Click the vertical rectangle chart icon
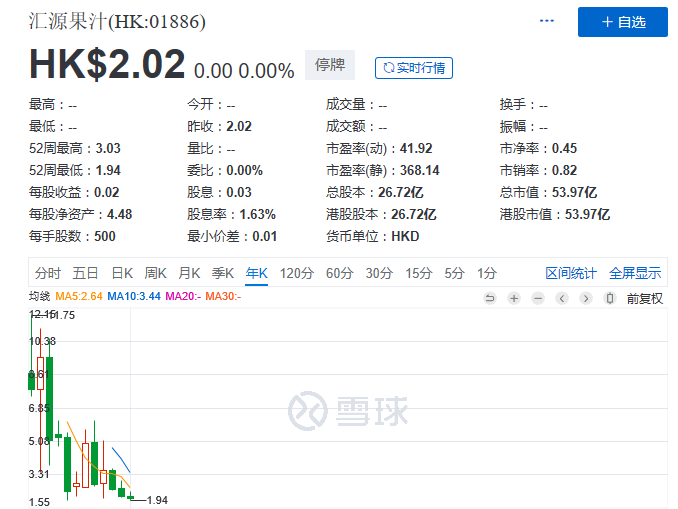This screenshot has width=678, height=509. [x=610, y=298]
